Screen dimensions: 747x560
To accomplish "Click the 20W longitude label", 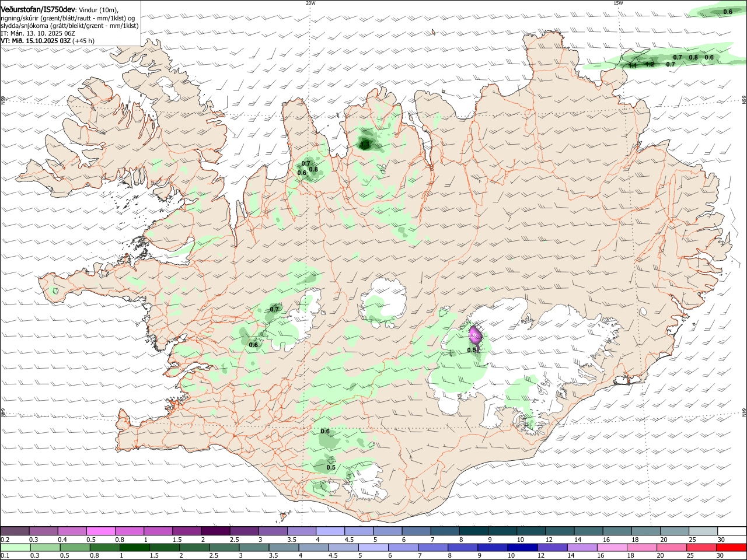I will (x=310, y=3).
